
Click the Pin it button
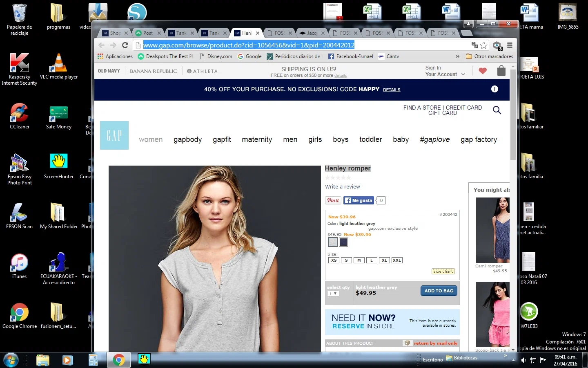point(333,200)
